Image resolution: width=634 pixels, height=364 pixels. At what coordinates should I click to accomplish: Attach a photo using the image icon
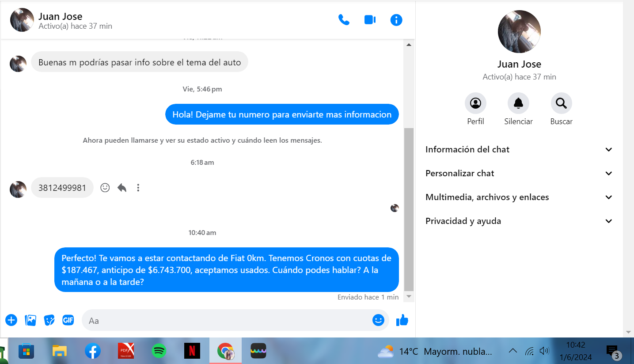coord(30,320)
